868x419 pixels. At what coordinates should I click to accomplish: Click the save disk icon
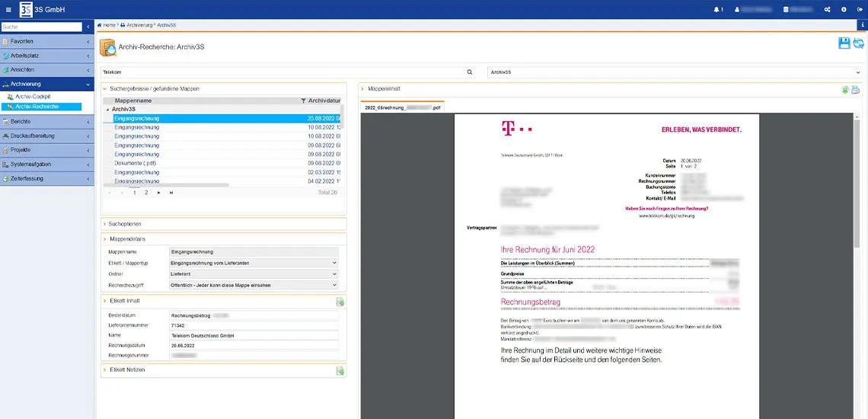pyautogui.click(x=844, y=43)
